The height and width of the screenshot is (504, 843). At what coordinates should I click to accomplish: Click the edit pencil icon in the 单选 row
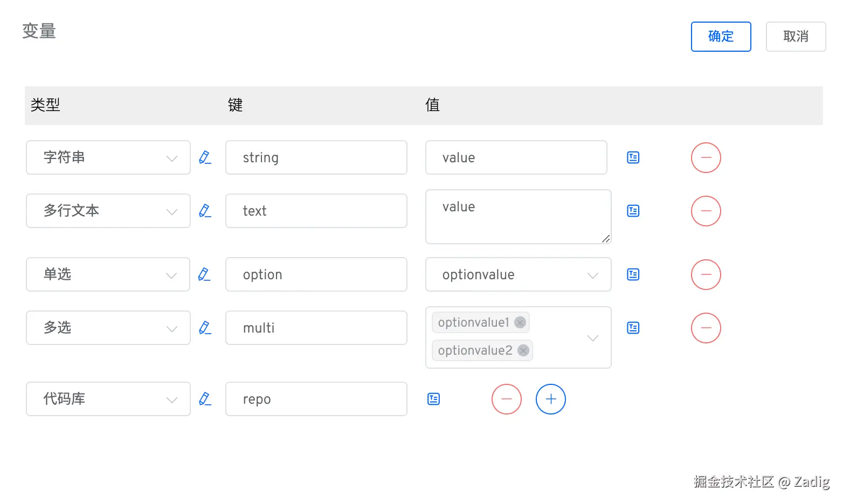pos(205,274)
